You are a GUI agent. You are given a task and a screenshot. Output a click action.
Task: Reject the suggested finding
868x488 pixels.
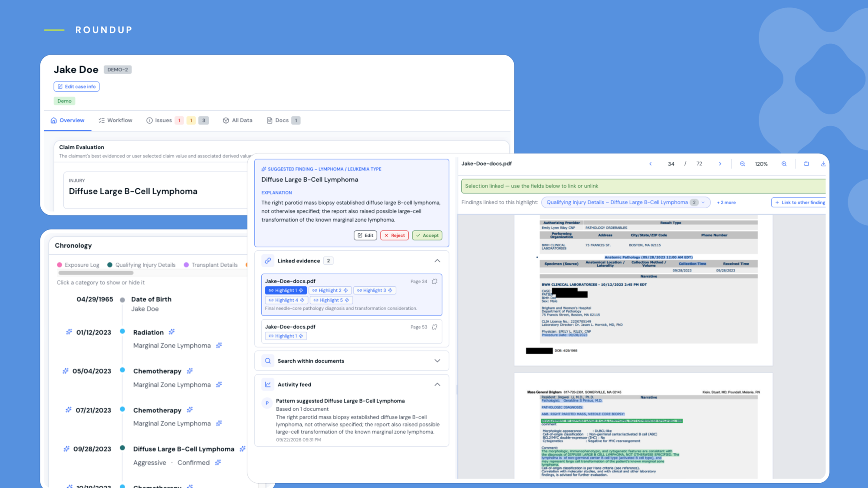pos(395,236)
